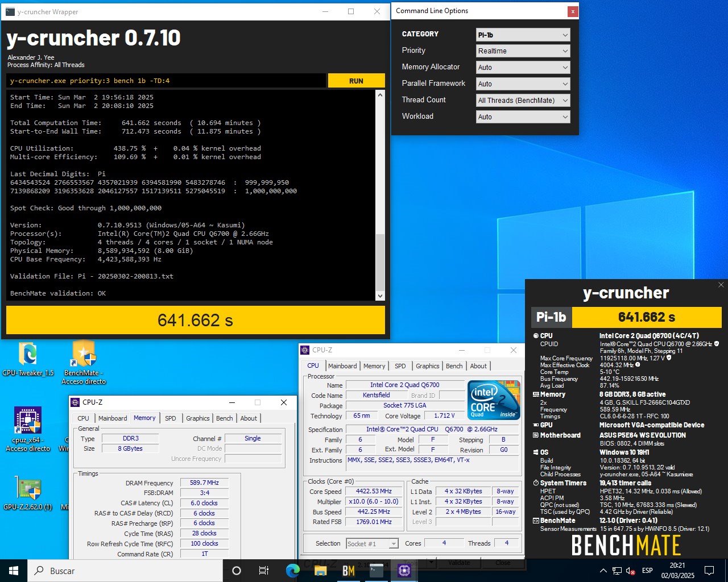Click the y-cruncher Wrapper title bar icon
Screen dimensions: 728x582
pos(10,11)
